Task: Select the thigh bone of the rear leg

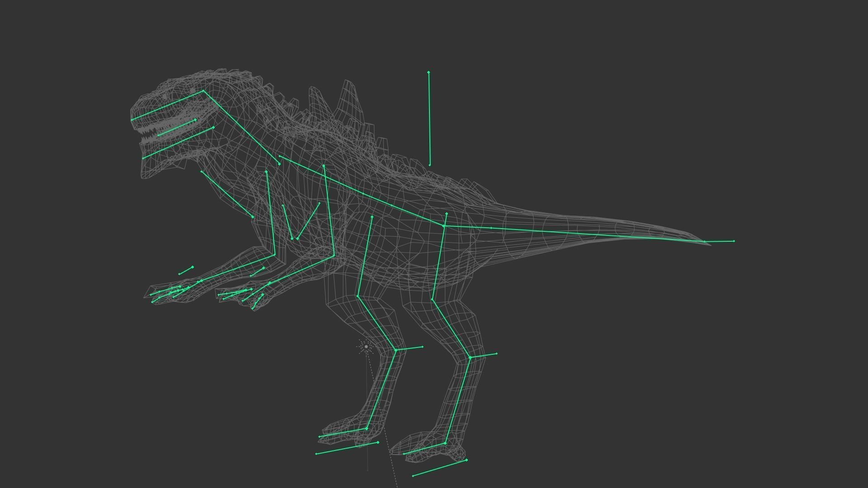Action: 439,262
